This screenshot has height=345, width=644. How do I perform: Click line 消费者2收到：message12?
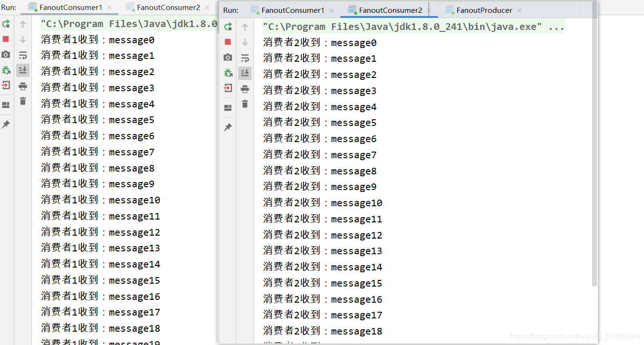(x=322, y=235)
